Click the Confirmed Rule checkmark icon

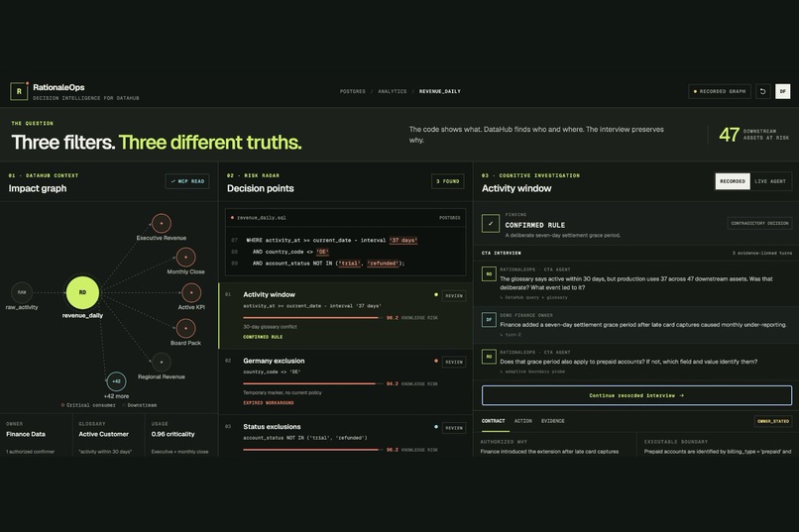tap(490, 223)
